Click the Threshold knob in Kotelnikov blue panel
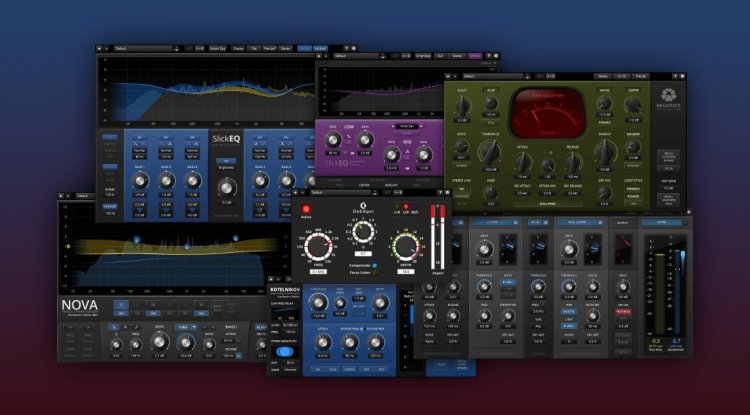 coord(318,302)
